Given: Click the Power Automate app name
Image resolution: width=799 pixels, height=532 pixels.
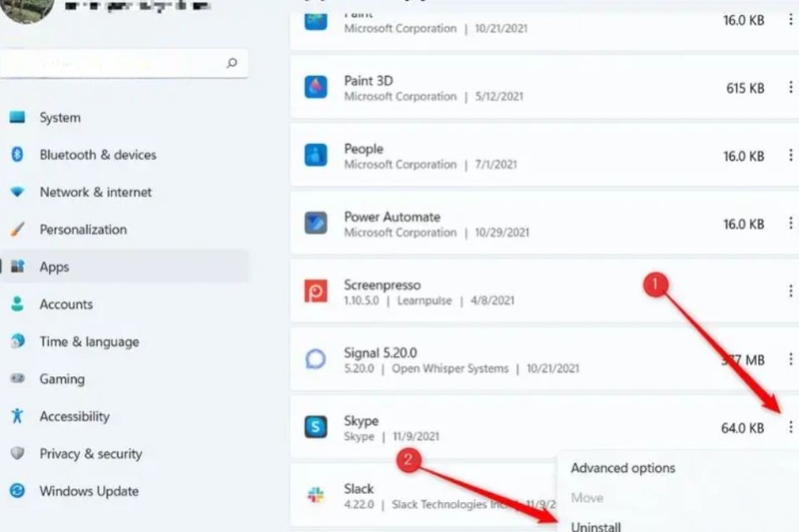Looking at the screenshot, I should coord(392,217).
